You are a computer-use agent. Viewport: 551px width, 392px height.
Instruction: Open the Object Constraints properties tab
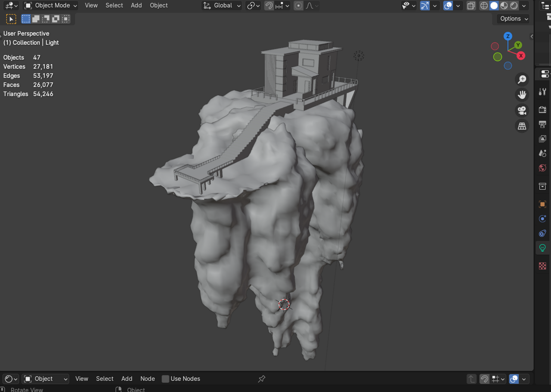coord(542,233)
